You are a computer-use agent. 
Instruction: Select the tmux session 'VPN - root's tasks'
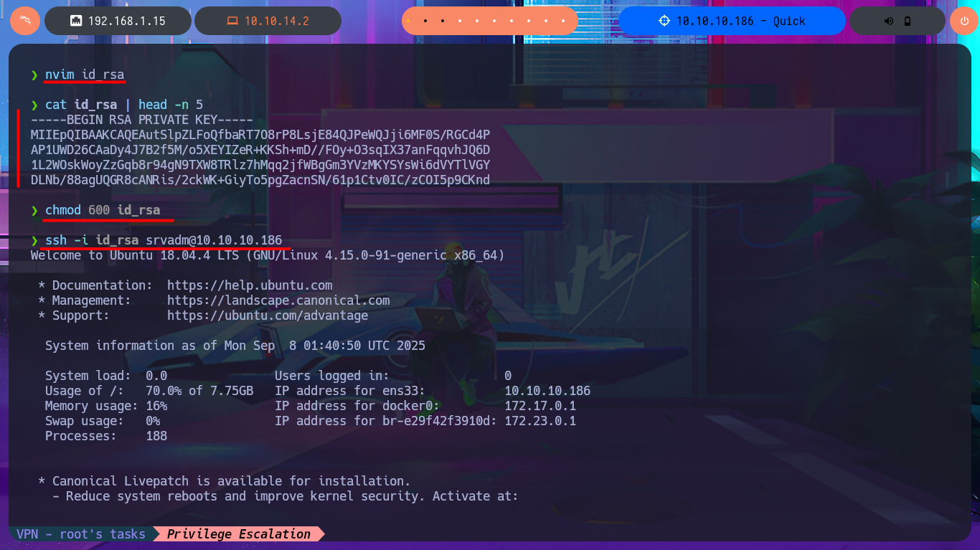(x=80, y=534)
